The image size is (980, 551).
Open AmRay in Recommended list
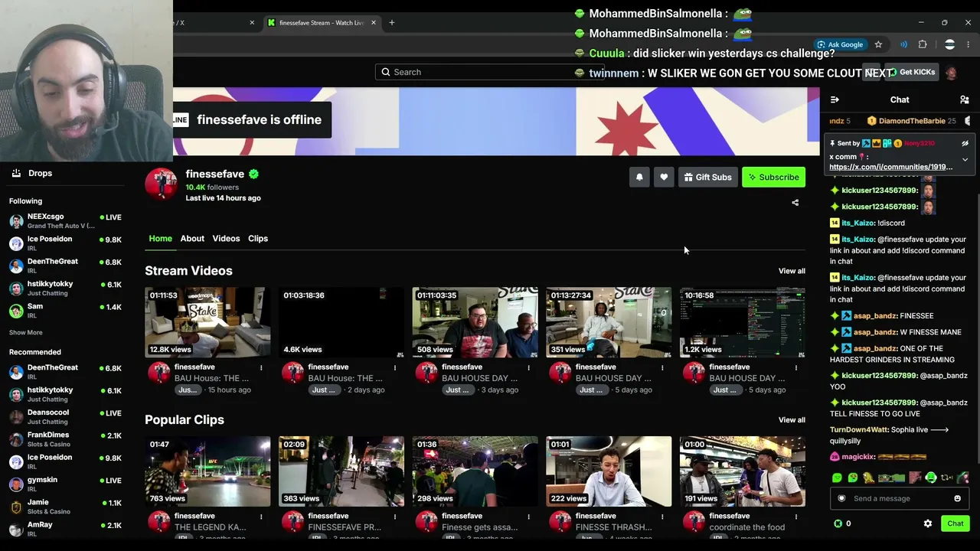pyautogui.click(x=65, y=528)
